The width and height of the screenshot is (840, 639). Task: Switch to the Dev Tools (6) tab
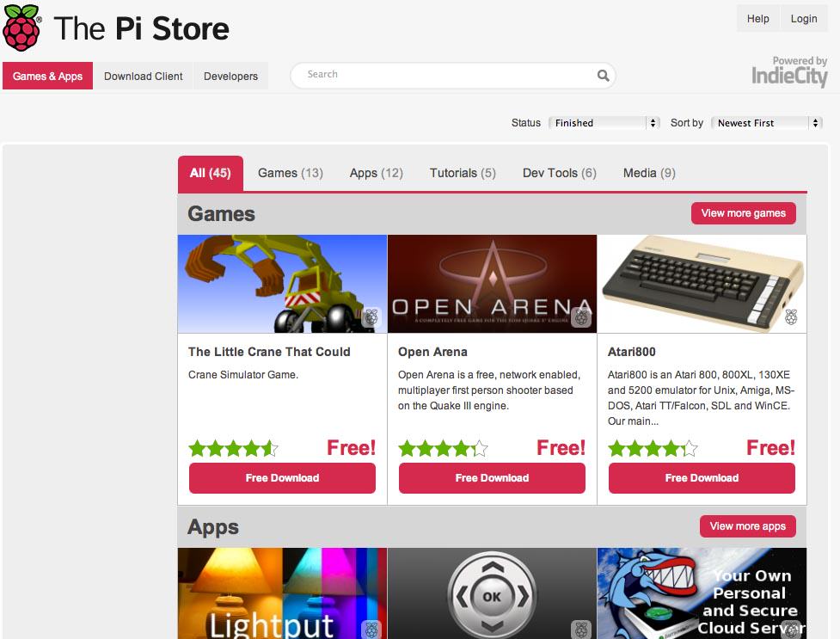tap(560, 173)
